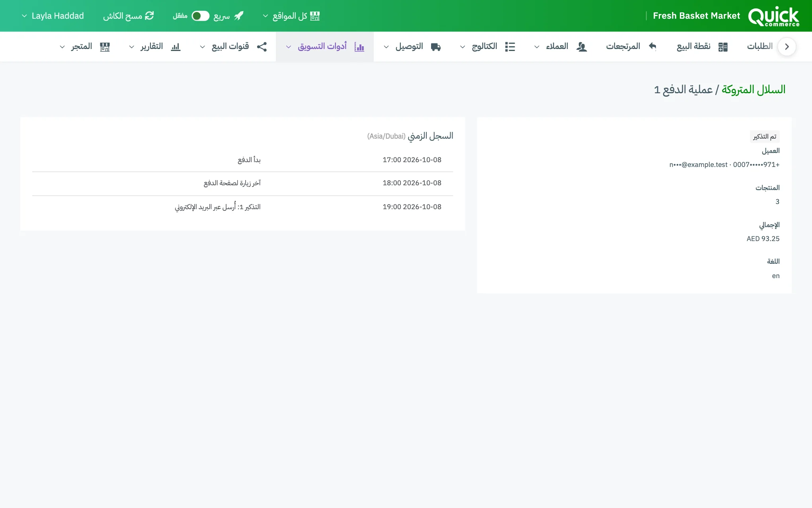Expand the التقارير menu chevron

pyautogui.click(x=132, y=47)
